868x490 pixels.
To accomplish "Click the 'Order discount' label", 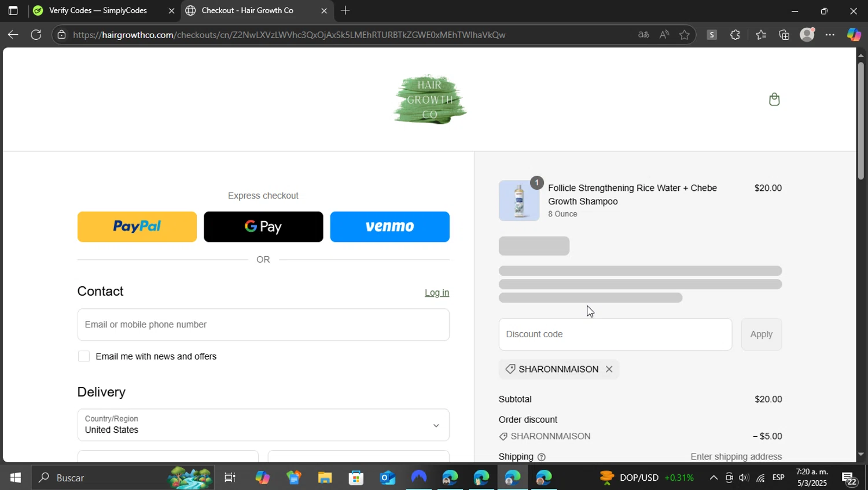I will pos(528,420).
